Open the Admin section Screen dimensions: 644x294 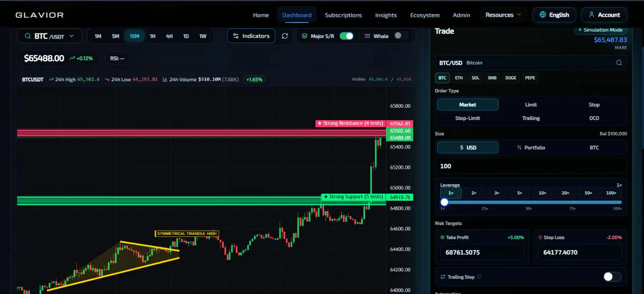[x=461, y=15]
